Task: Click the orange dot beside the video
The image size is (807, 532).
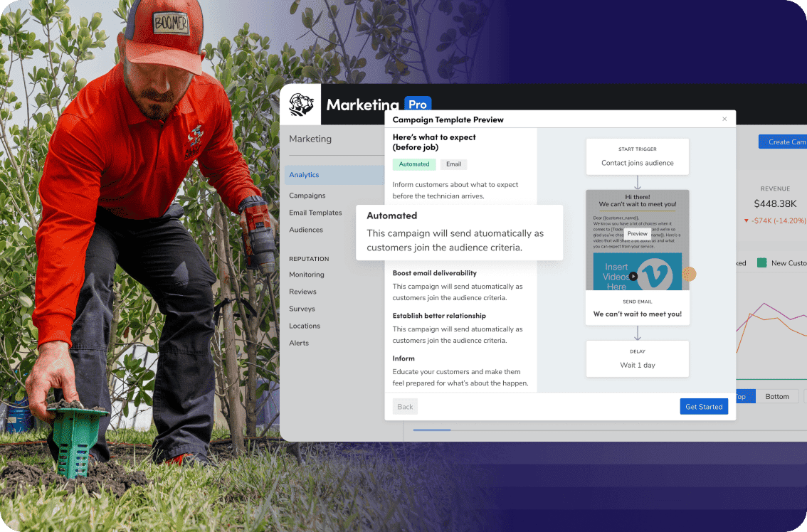Action: coord(689,275)
